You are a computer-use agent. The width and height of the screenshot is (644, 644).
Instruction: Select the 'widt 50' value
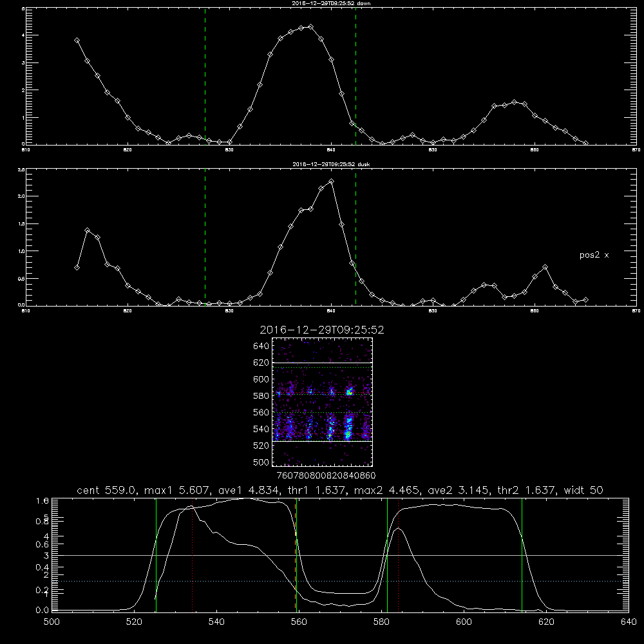point(583,490)
